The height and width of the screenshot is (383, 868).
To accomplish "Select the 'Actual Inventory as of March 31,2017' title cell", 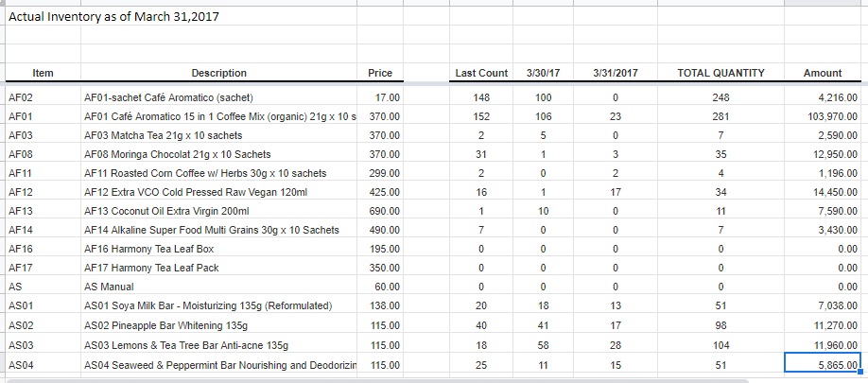I will [x=106, y=18].
